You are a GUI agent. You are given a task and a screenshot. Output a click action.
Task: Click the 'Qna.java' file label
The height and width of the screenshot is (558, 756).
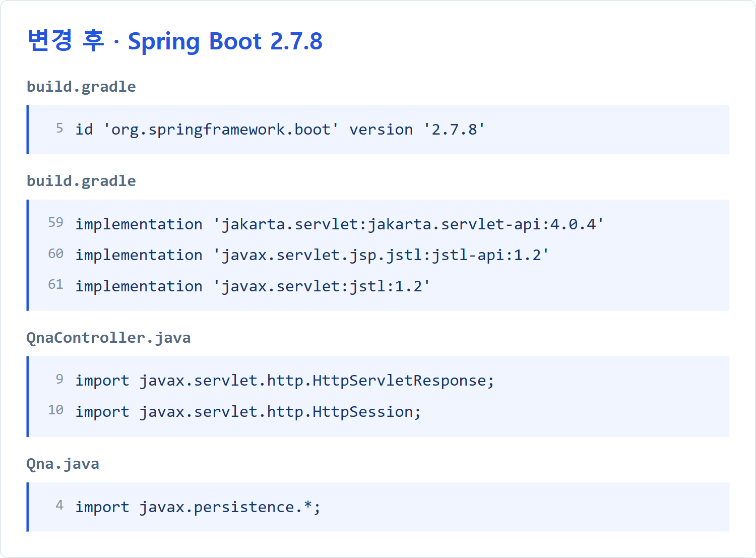coord(63,464)
